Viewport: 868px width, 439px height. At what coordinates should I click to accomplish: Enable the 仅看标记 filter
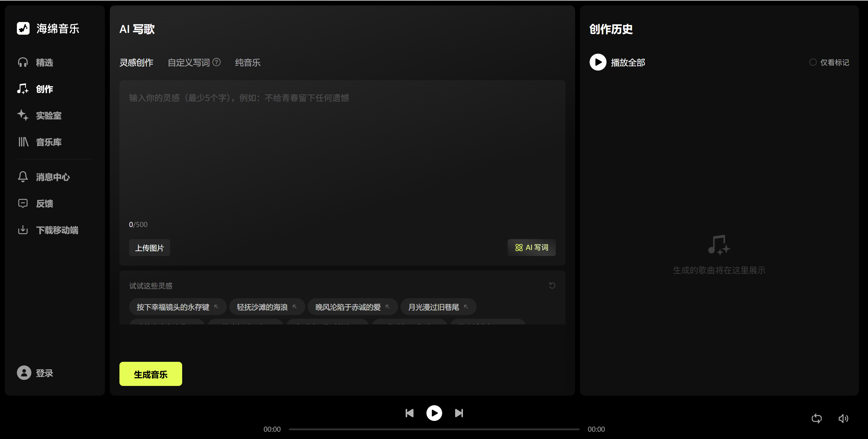click(x=829, y=62)
